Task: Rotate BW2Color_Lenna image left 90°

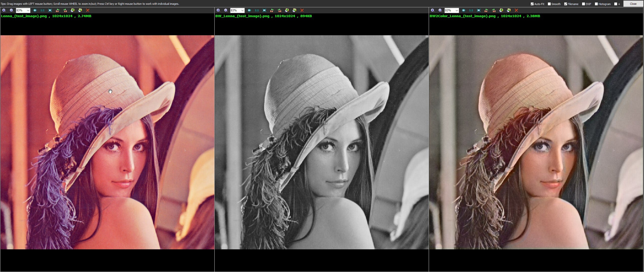Action: 486,10
